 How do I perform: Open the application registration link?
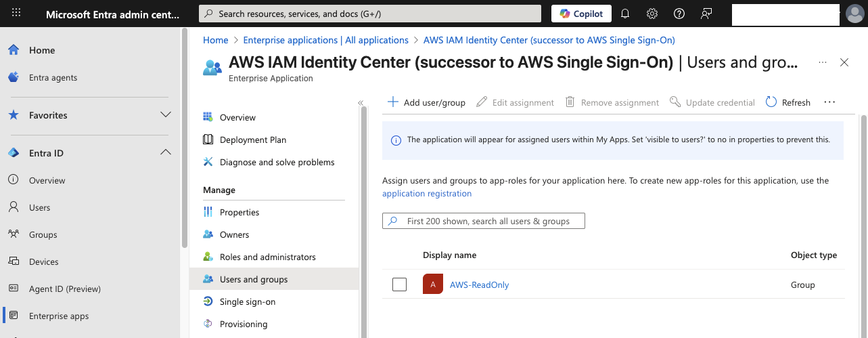427,193
